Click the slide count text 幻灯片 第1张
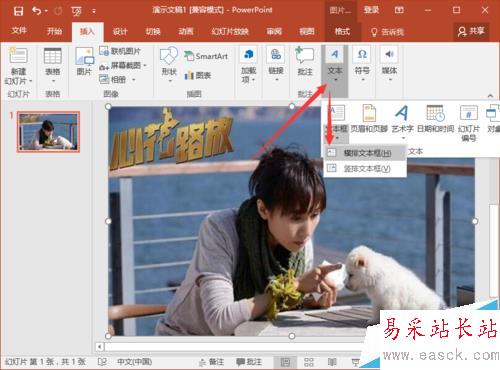 pos(45,362)
